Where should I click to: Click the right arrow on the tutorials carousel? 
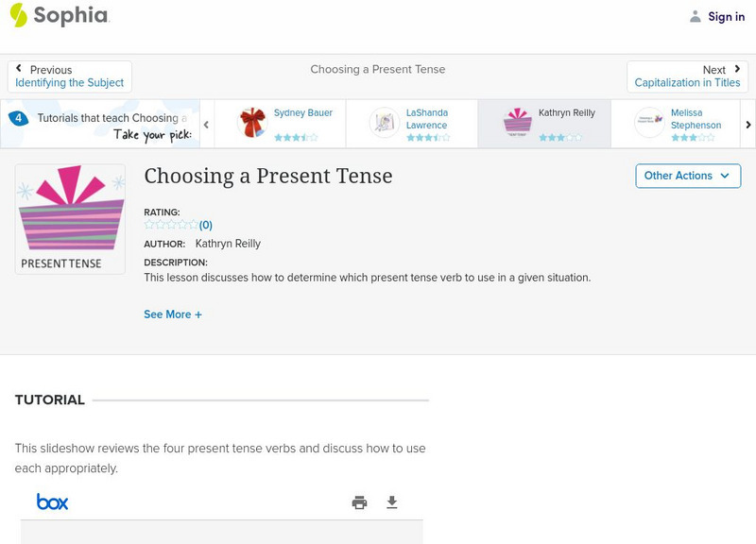pyautogui.click(x=747, y=123)
